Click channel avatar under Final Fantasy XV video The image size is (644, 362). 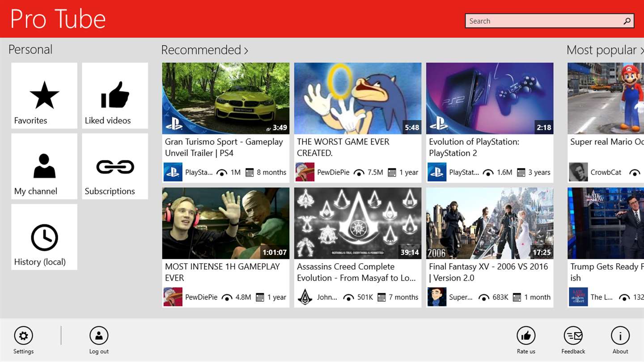pos(436,297)
